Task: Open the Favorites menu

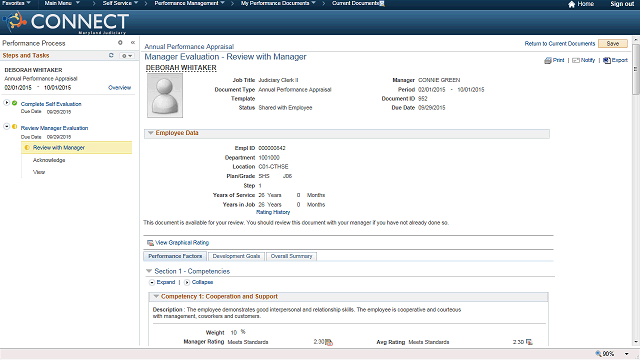Action: coord(16,3)
